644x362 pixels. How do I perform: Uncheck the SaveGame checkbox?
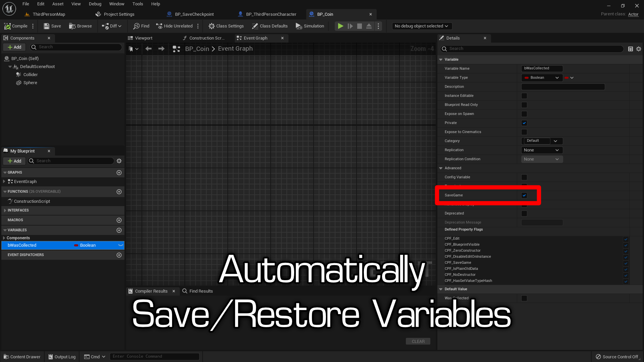click(524, 195)
